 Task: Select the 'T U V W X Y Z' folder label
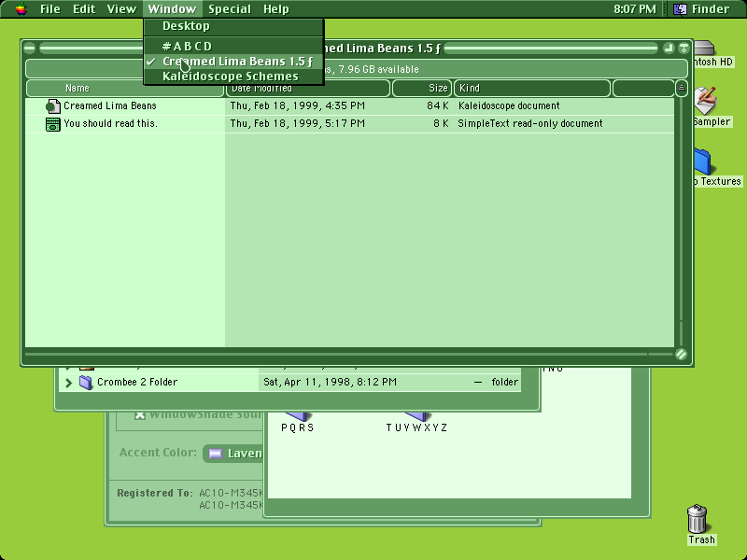pyautogui.click(x=416, y=427)
